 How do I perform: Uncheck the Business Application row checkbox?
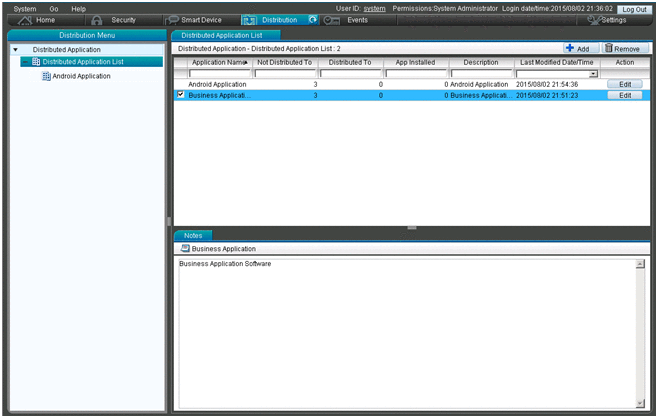180,95
